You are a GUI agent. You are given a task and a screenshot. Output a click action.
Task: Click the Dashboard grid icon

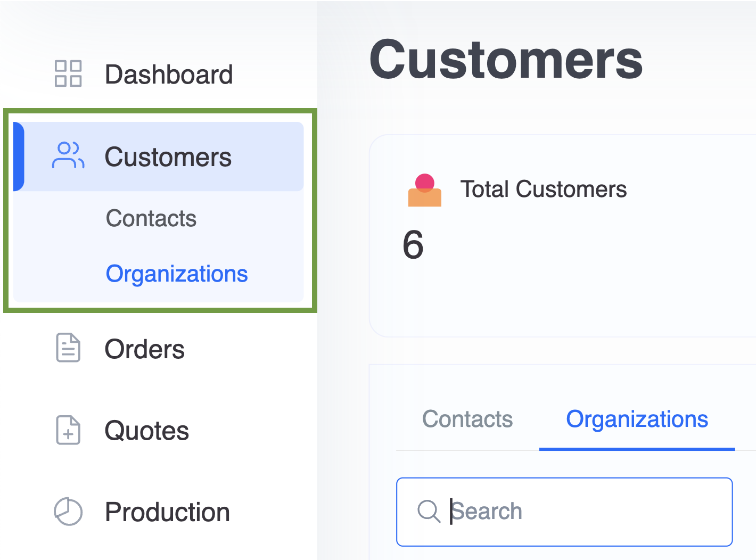click(68, 73)
